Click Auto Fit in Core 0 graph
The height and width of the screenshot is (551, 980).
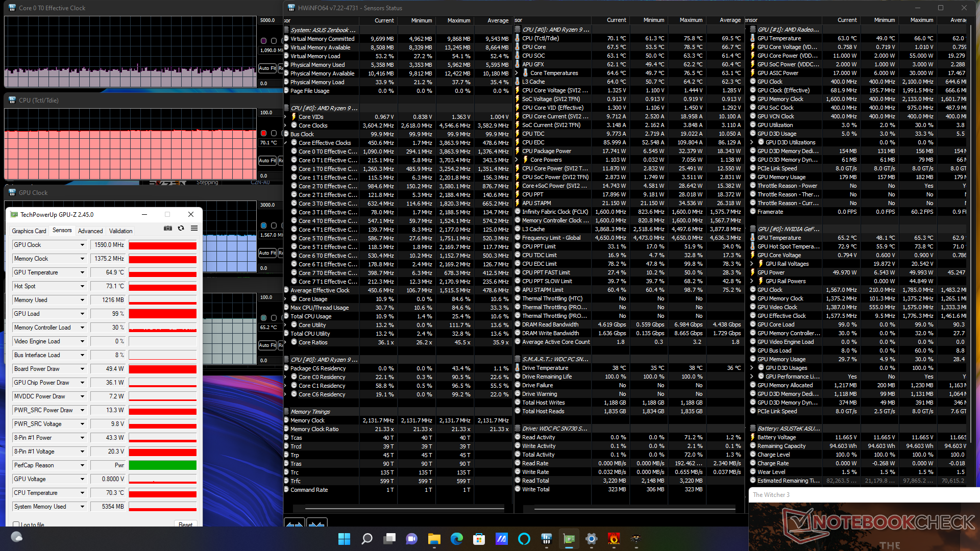267,68
